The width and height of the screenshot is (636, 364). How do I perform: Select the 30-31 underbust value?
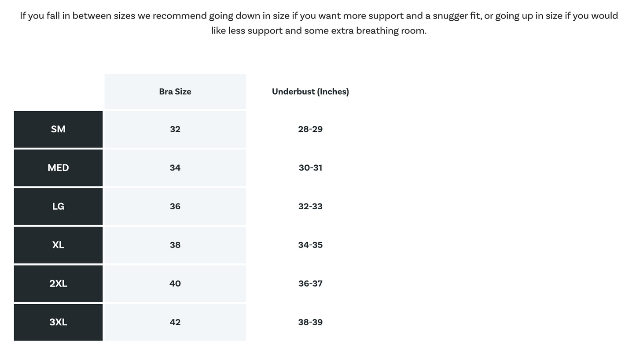(x=310, y=168)
